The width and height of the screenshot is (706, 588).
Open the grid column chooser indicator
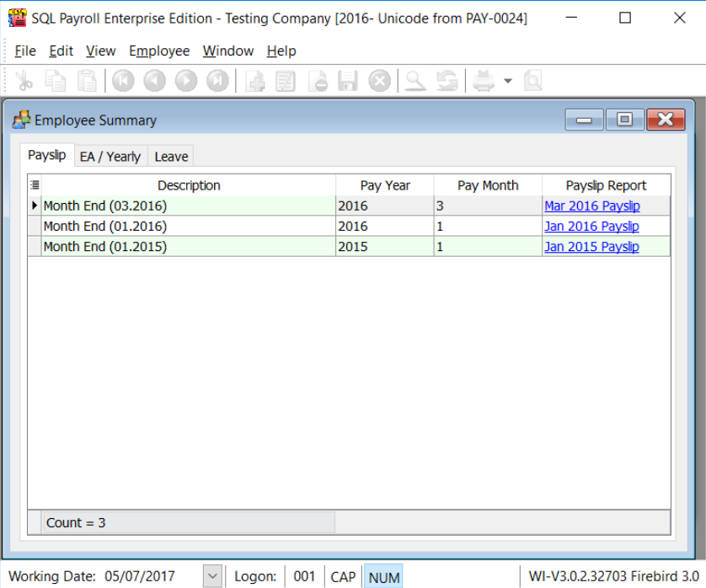(x=35, y=185)
